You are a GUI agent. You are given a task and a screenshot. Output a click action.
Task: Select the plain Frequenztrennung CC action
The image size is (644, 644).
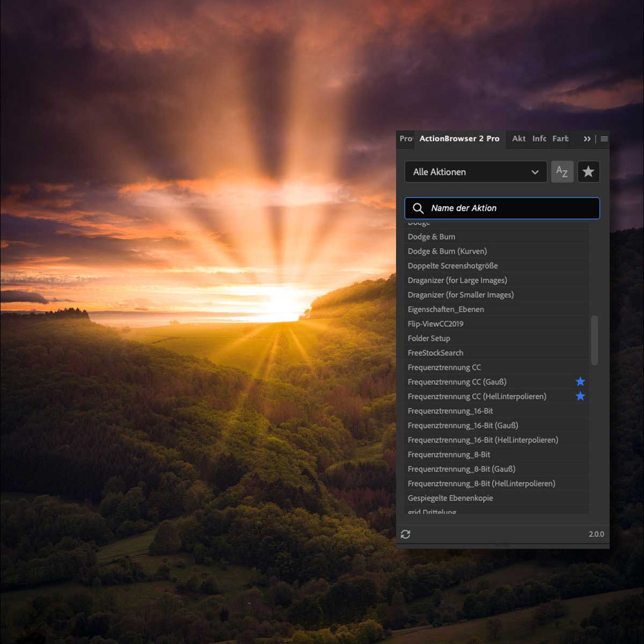click(x=496, y=367)
